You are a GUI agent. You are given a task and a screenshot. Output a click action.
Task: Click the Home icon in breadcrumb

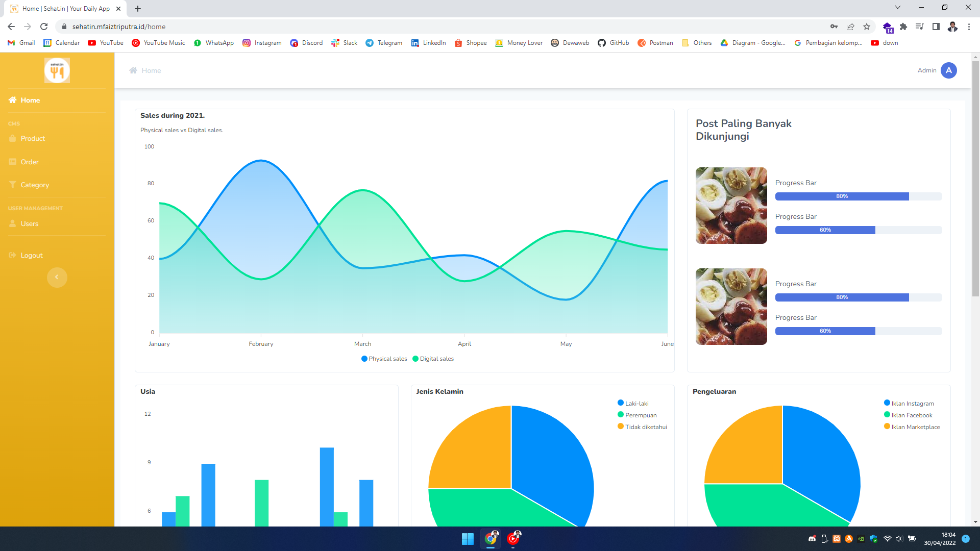point(133,70)
